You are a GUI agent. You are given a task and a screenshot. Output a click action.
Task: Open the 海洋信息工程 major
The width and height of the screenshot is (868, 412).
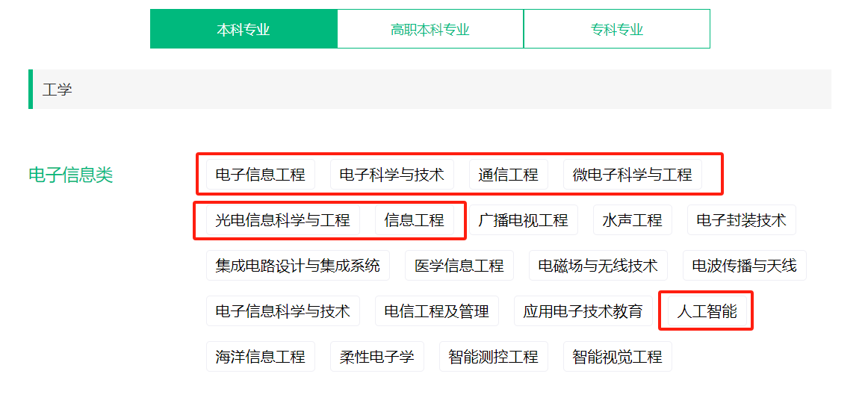[260, 357]
